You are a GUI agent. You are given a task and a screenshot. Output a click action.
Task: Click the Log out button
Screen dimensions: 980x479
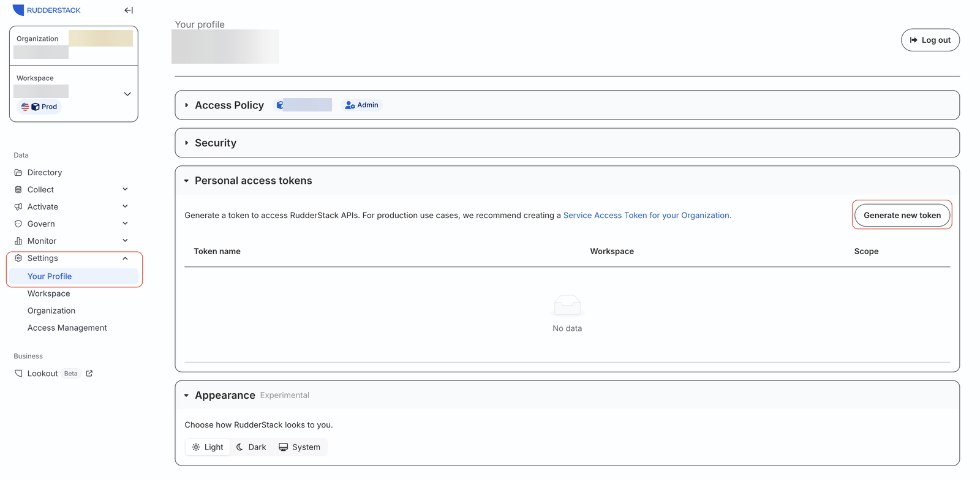pyautogui.click(x=930, y=40)
